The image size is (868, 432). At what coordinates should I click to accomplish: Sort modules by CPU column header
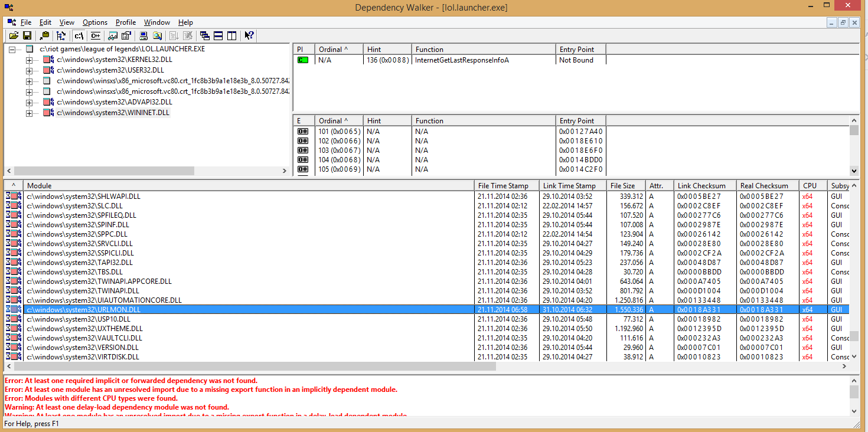pyautogui.click(x=813, y=186)
